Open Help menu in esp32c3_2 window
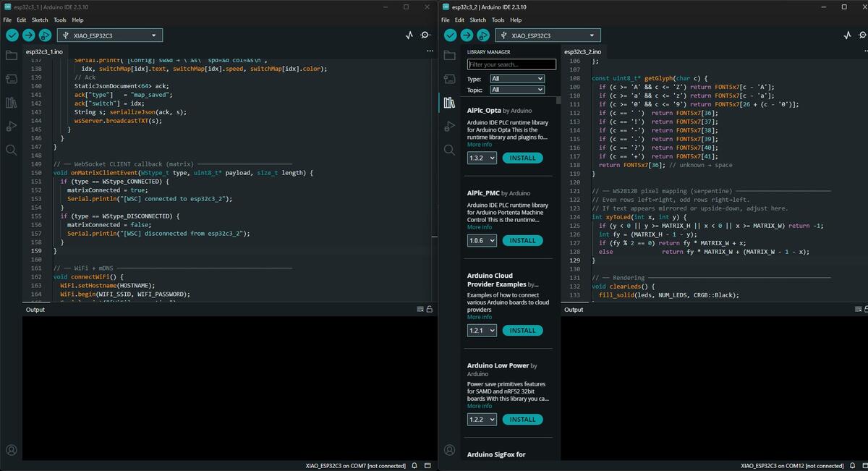The height and width of the screenshot is (471, 868). pyautogui.click(x=516, y=20)
